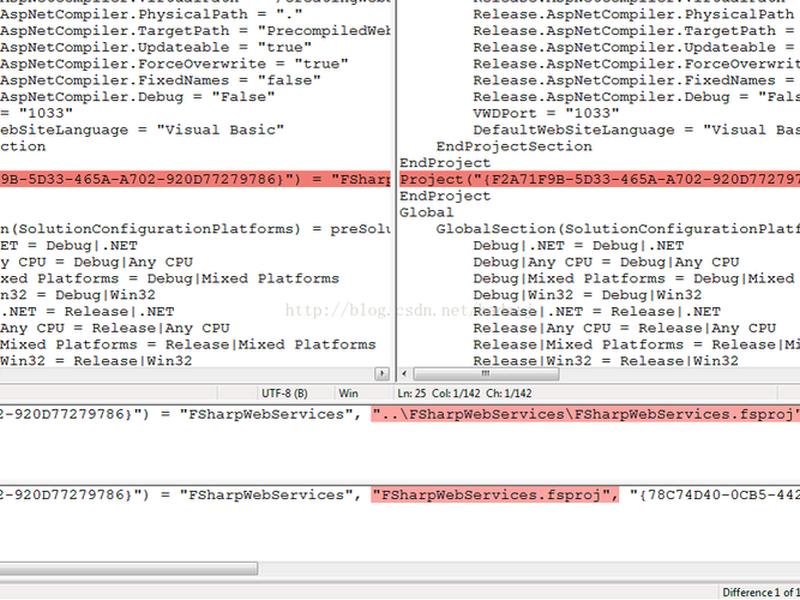Viewport: 800px width, 600px height.
Task: Click AspNetCompiler.ForceOverwrite = "true" in left pane
Action: click(x=174, y=64)
